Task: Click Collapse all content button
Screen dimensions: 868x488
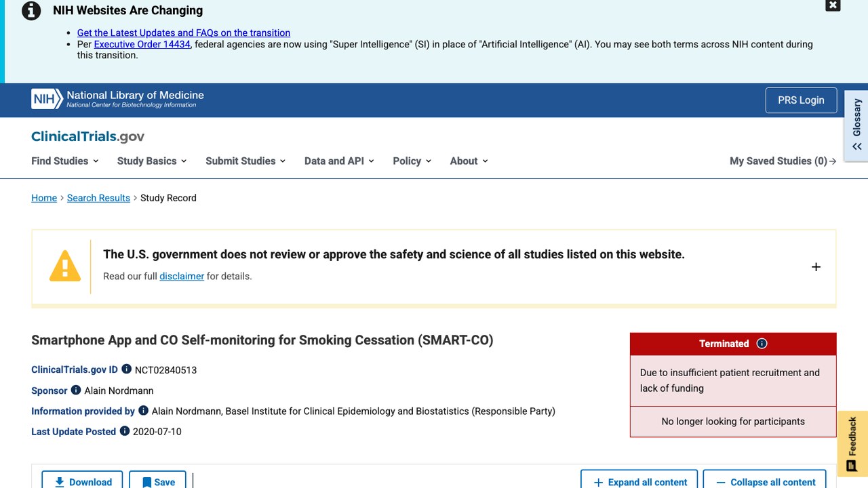Action: click(765, 480)
